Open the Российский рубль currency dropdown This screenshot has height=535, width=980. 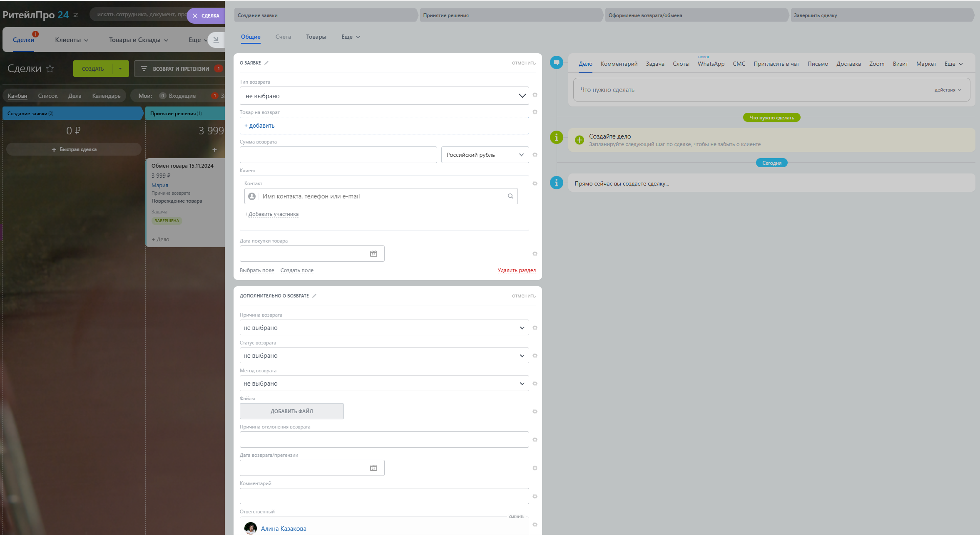(x=485, y=155)
